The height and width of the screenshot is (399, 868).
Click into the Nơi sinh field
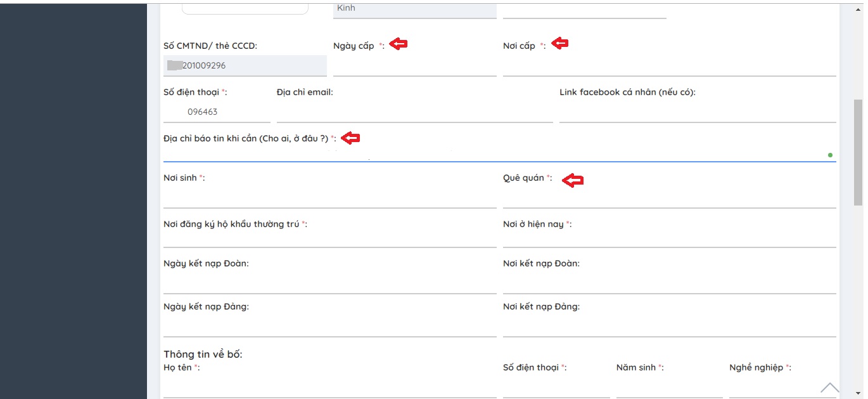[x=329, y=198]
